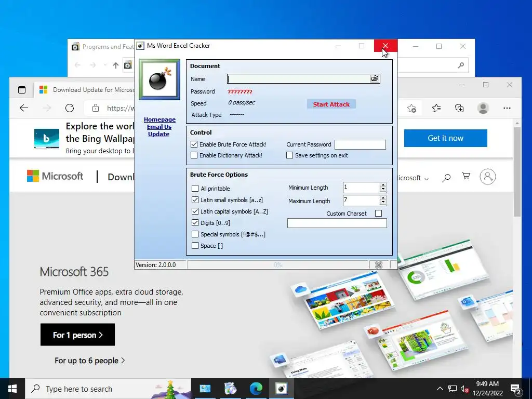Open the Email Us link
This screenshot has height=399, width=532.
click(x=159, y=127)
